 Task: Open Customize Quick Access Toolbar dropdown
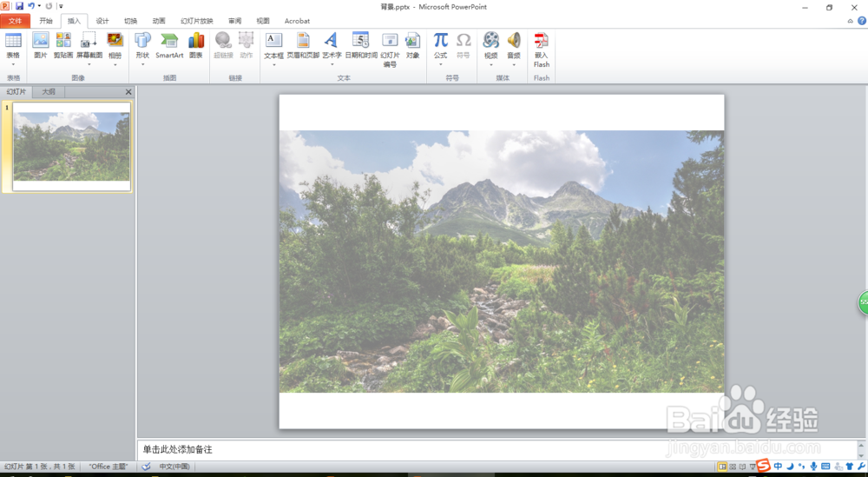coord(61,6)
